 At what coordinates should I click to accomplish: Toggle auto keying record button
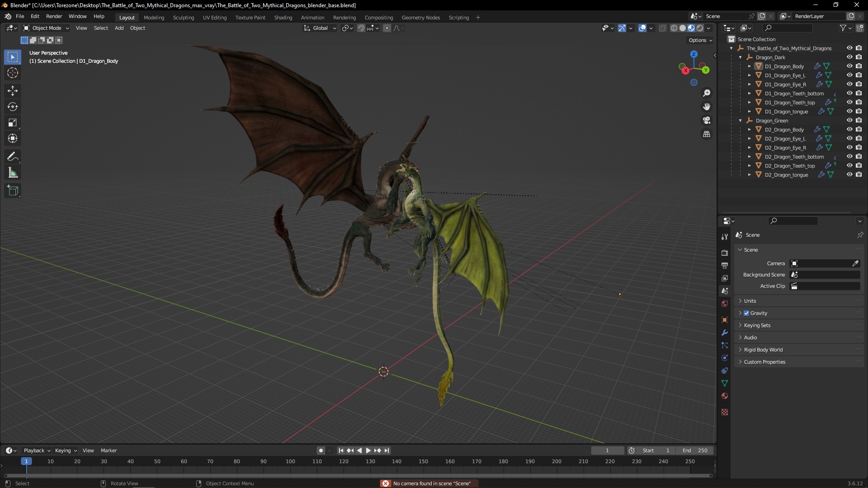tap(321, 450)
